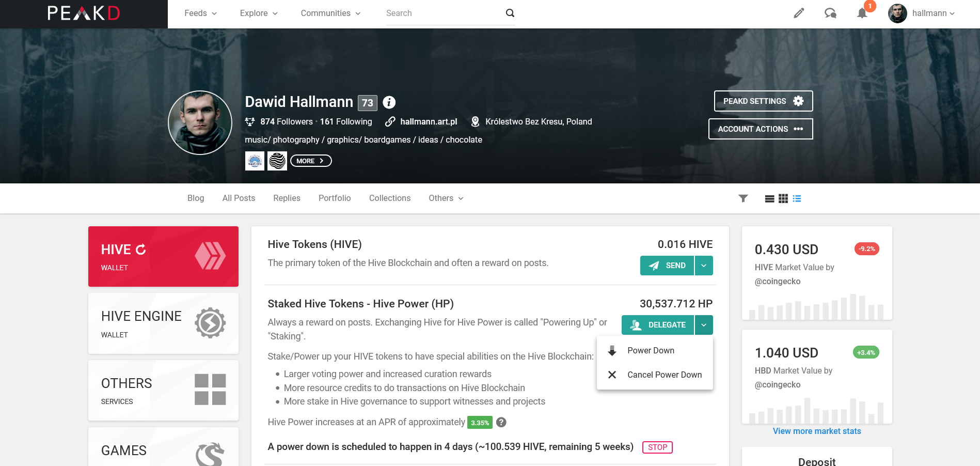Screen dimensions: 980x466
Task: Open the Collections tab
Action: [x=390, y=198]
